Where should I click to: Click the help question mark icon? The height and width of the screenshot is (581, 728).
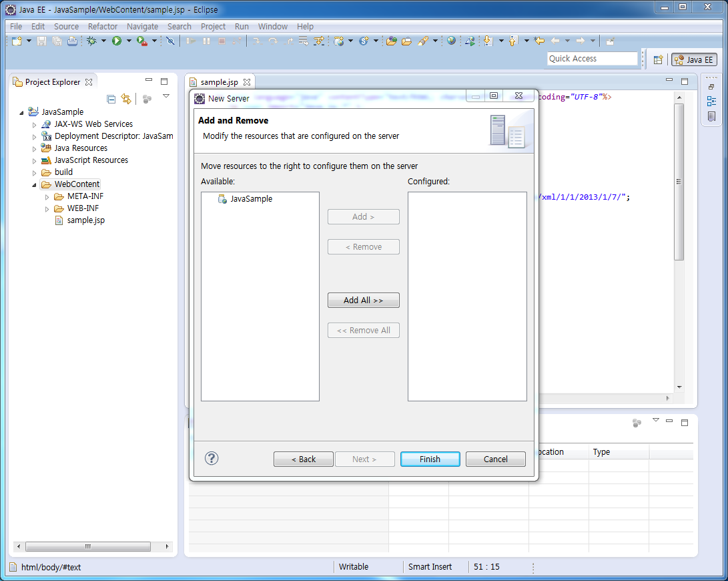(212, 458)
